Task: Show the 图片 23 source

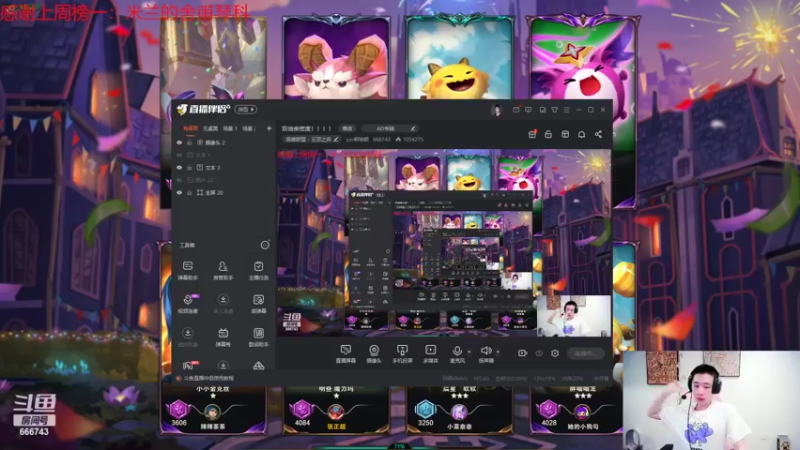Action: click(179, 180)
